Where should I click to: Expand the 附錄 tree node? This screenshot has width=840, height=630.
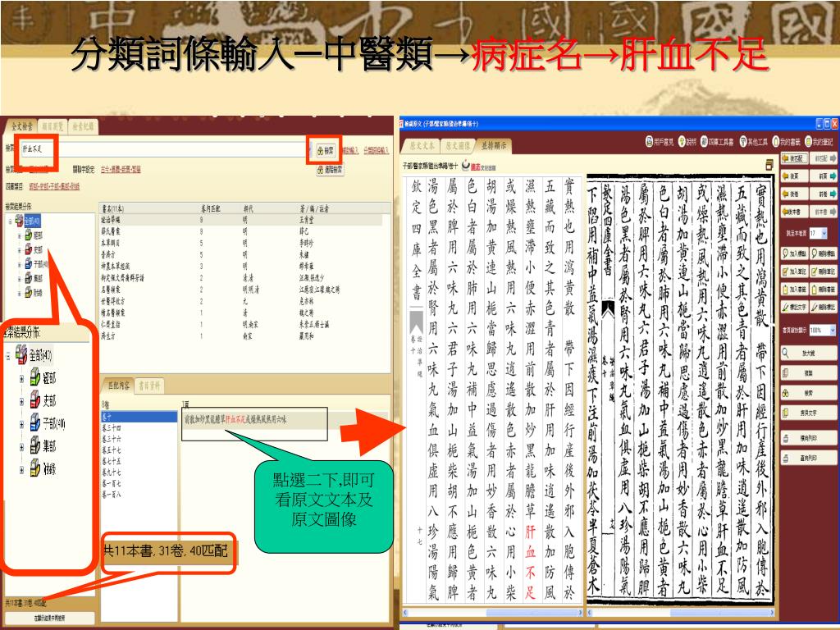pos(20,293)
